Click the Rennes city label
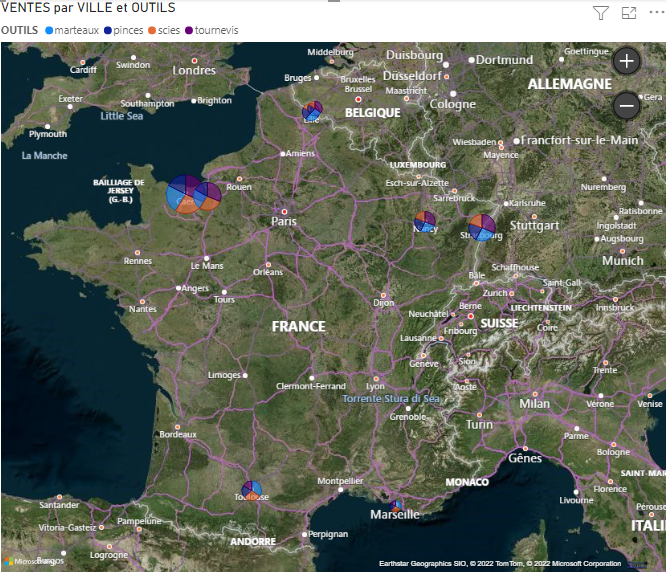 coord(138,261)
